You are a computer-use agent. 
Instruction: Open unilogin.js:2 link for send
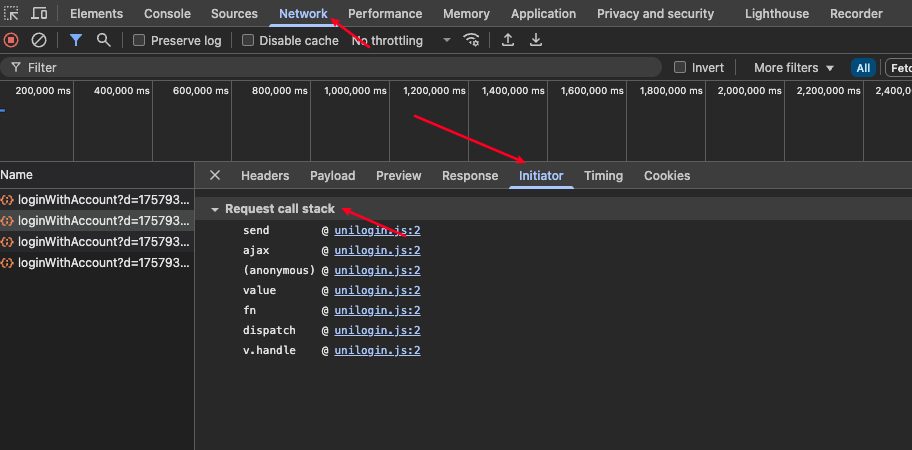tap(377, 230)
